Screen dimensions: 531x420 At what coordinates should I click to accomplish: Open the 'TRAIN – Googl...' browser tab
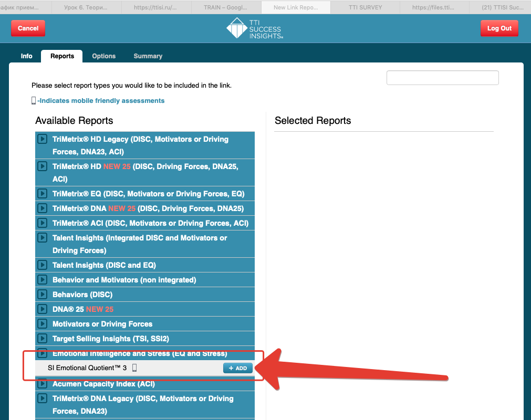(225, 7)
